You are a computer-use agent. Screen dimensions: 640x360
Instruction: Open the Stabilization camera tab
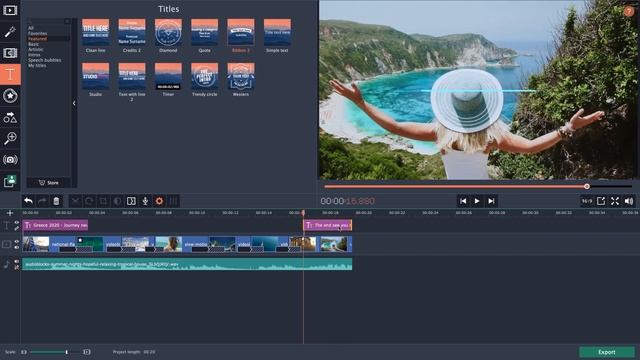(10, 160)
